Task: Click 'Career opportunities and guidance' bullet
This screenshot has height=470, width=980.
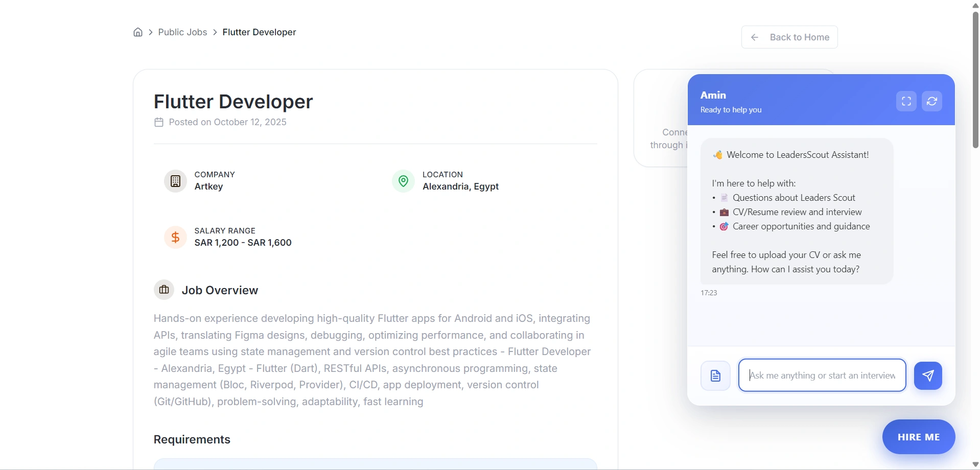Action: pos(801,226)
